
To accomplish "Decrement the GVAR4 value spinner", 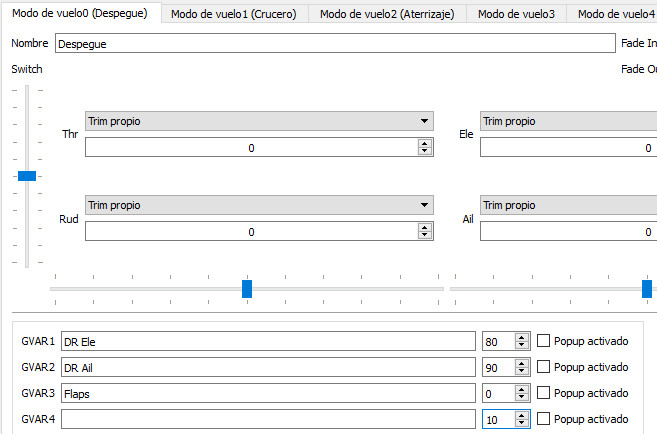I will tap(521, 424).
